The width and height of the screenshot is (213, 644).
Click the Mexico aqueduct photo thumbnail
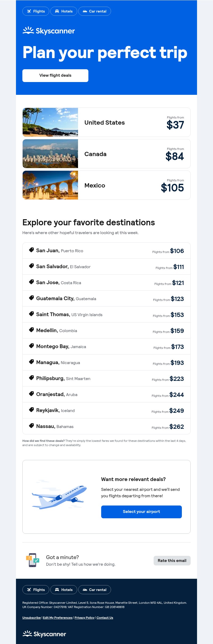click(50, 185)
